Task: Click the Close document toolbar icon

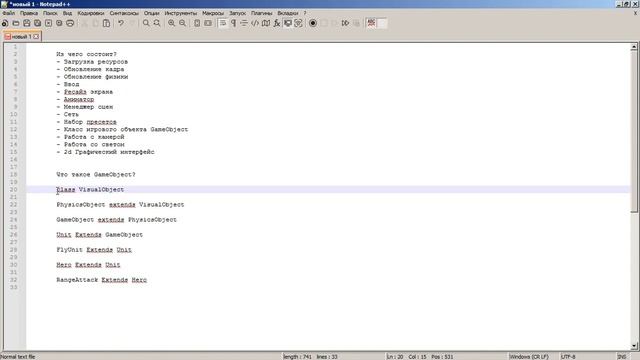Action: 48,23
